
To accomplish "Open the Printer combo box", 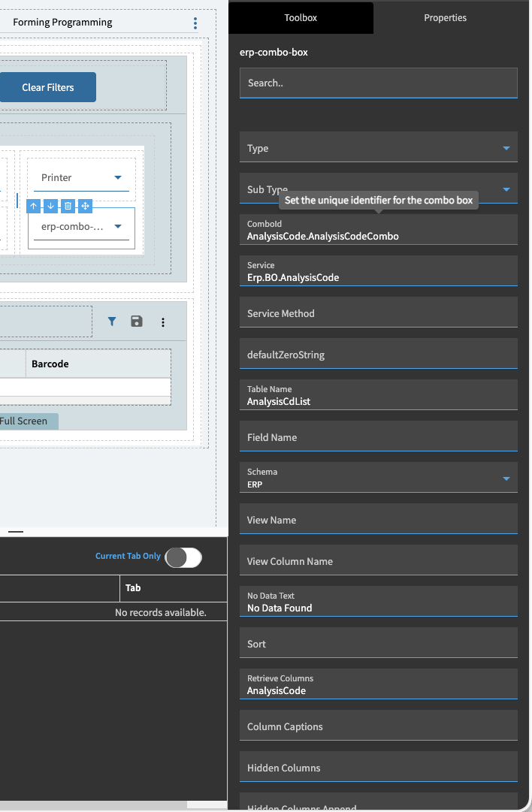I will [x=81, y=178].
